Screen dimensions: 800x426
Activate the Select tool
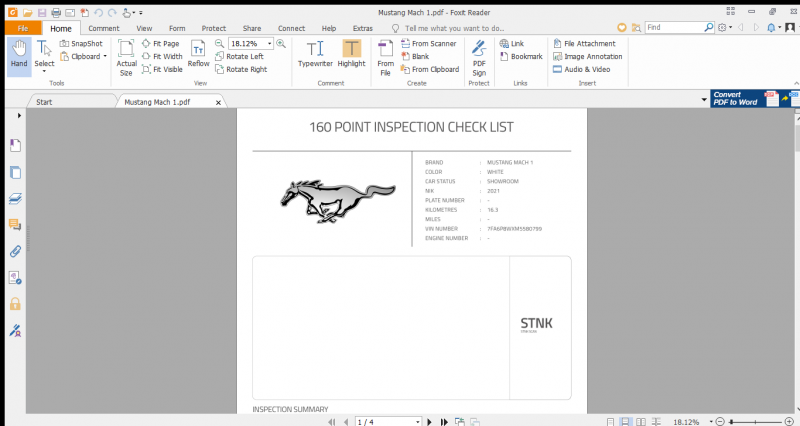pos(44,55)
